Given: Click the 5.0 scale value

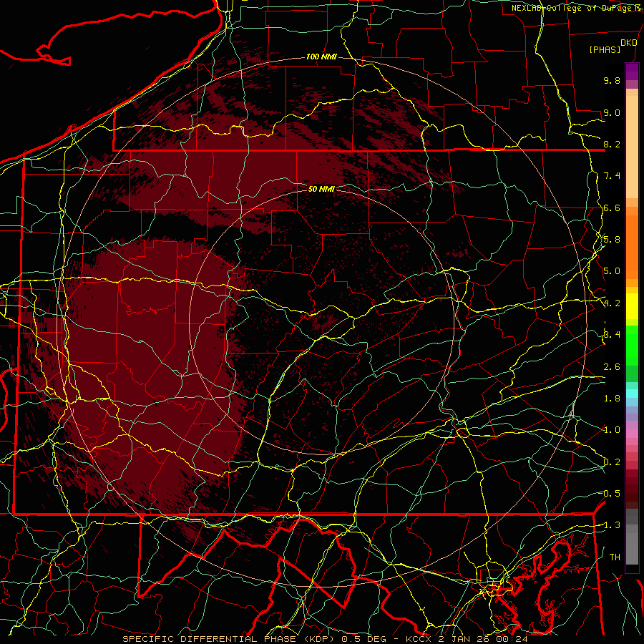Looking at the screenshot, I should [612, 271].
